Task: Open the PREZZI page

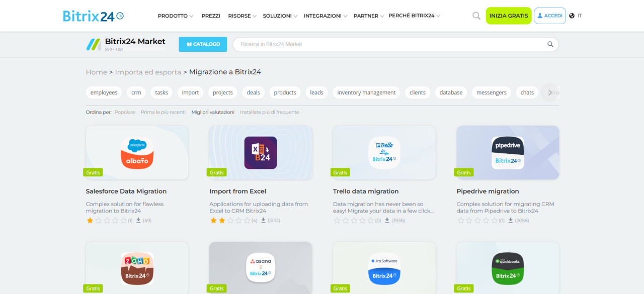Action: [x=211, y=16]
